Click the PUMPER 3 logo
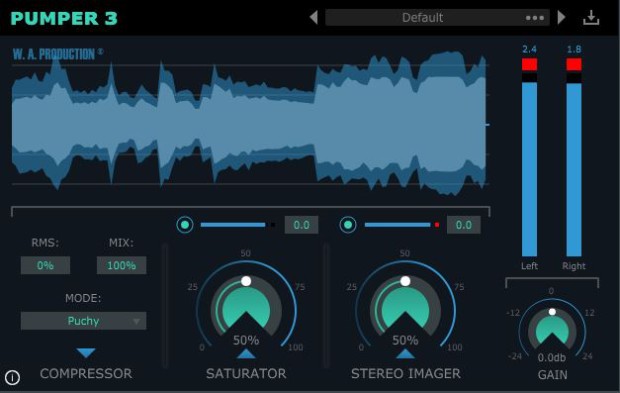The image size is (620, 393). (64, 18)
